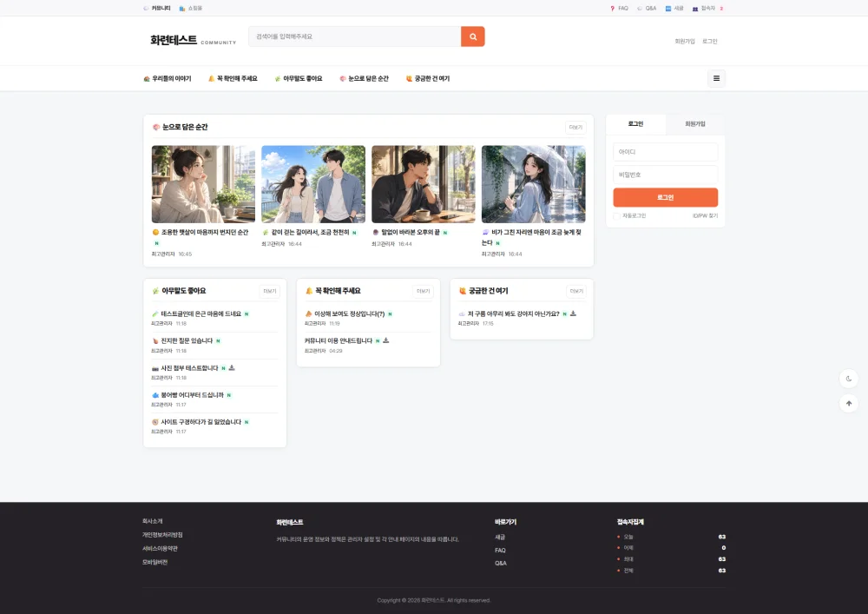Click download icon beside the 강아지 아닌가요 post
Screen dimensions: 868x614
tap(573, 314)
